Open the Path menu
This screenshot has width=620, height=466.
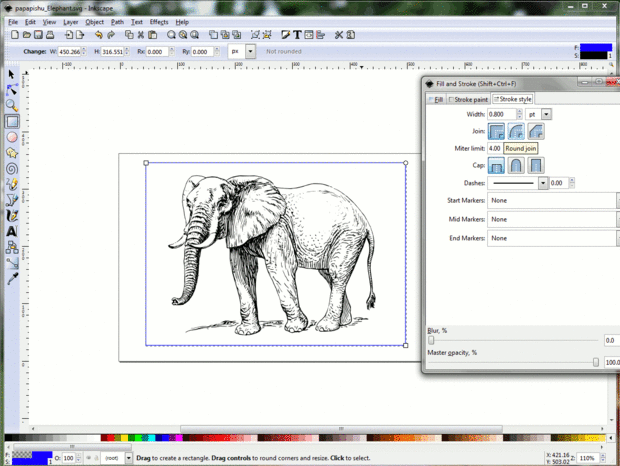[x=118, y=21]
